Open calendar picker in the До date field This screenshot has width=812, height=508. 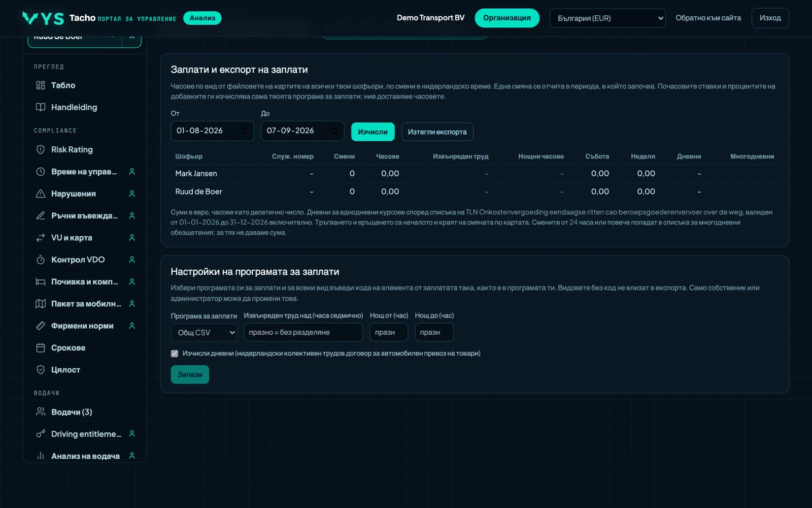(335, 131)
